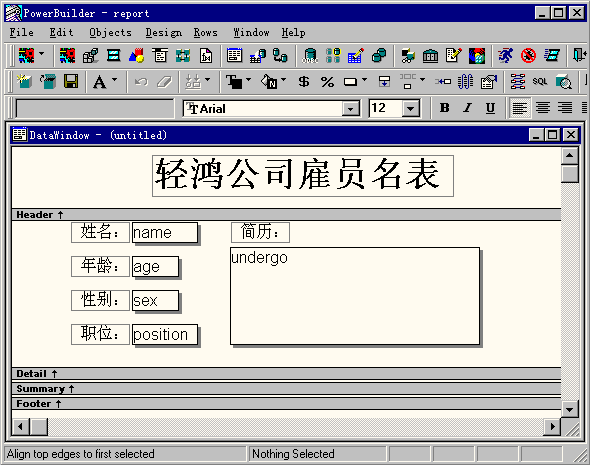Open the Arial font name dropdown
590x465 pixels.
(x=350, y=109)
